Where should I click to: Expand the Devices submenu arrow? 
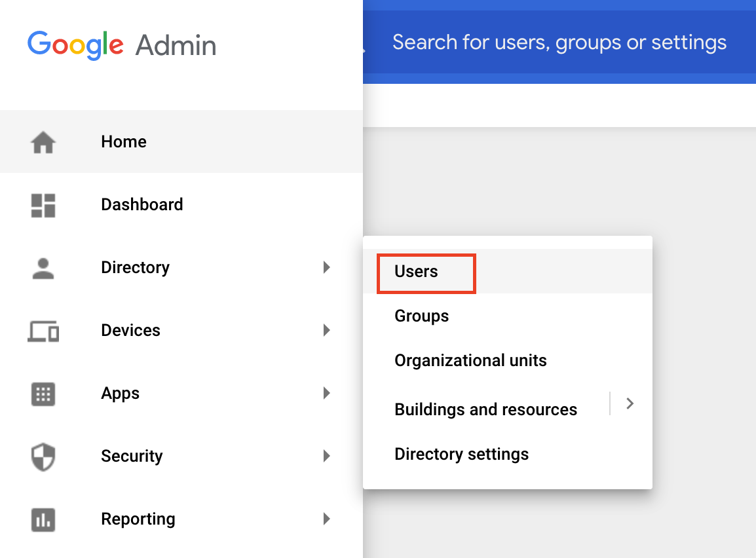(326, 330)
